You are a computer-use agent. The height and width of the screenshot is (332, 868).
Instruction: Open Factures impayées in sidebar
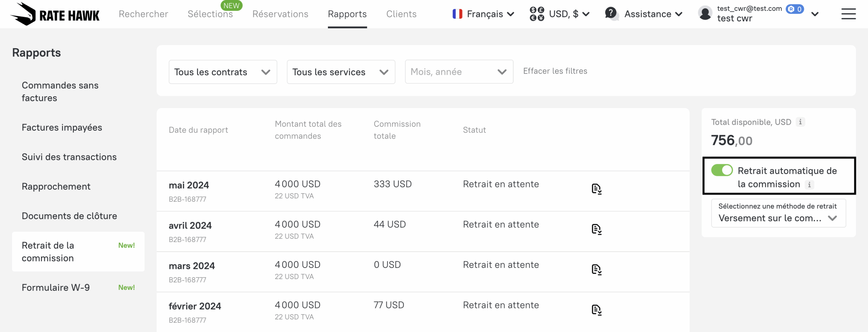coord(62,127)
